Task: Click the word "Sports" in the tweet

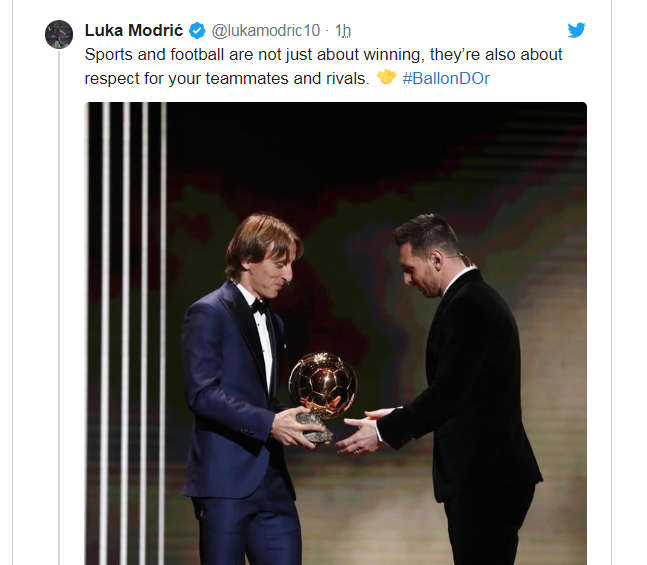Action: pos(111,54)
